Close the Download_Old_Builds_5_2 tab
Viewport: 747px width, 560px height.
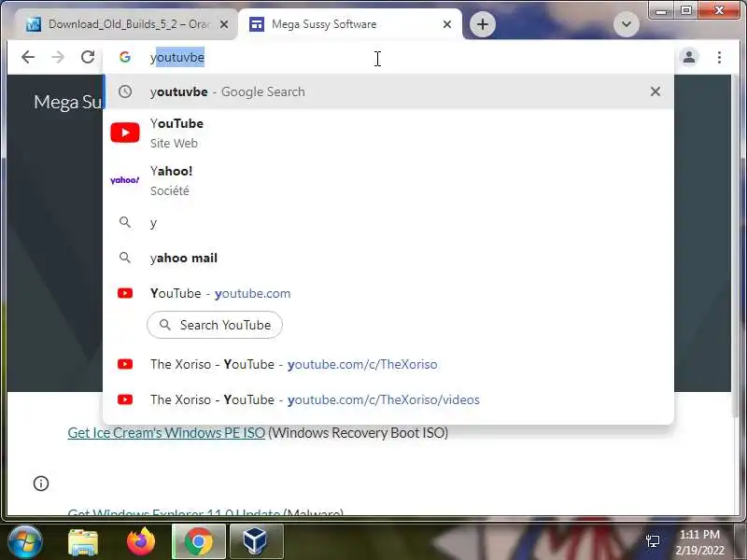224,24
